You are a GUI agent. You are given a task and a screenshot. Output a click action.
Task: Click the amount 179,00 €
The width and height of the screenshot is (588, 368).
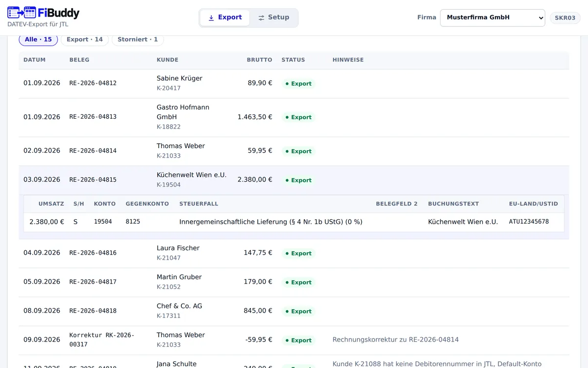click(258, 282)
